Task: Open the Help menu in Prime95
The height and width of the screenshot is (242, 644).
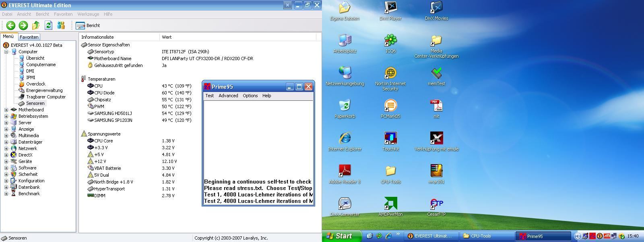Action: 266,96
